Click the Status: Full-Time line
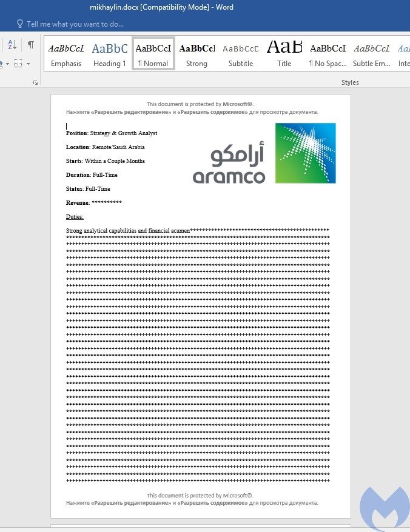The height and width of the screenshot is (532, 410). pos(88,188)
